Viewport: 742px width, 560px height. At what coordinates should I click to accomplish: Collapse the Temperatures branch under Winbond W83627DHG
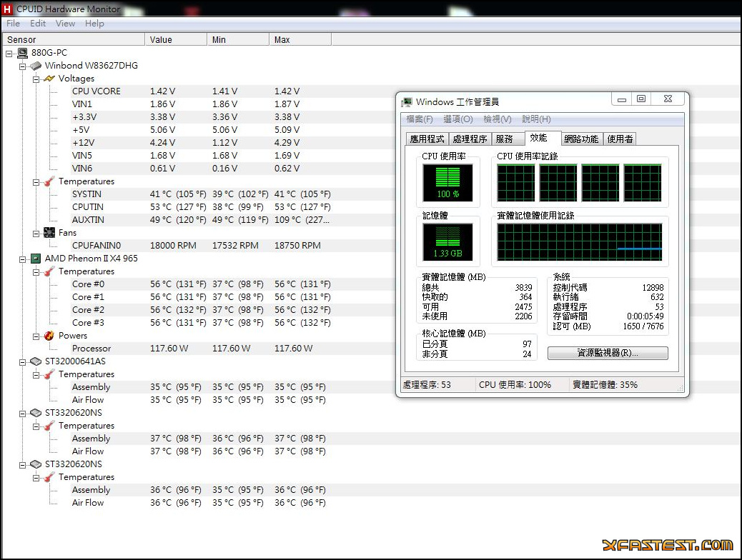pyautogui.click(x=36, y=182)
